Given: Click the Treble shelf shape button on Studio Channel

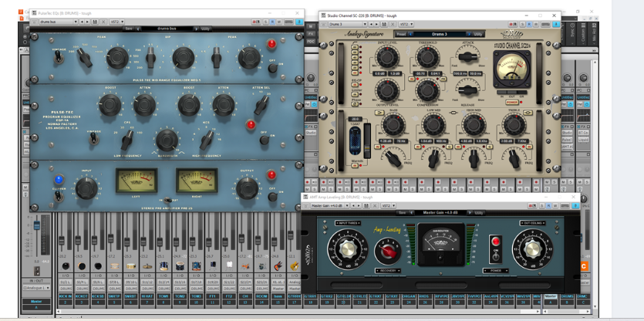Looking at the screenshot, I should coord(528,113).
